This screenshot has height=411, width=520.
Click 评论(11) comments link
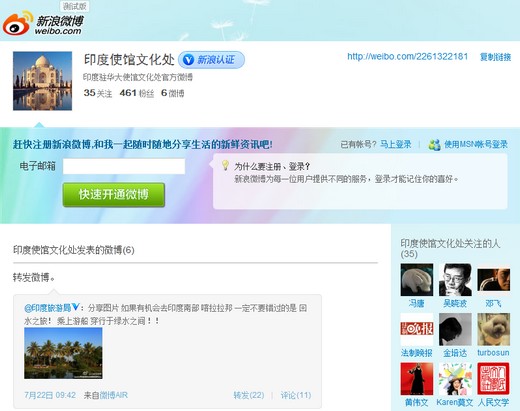pyautogui.click(x=296, y=395)
